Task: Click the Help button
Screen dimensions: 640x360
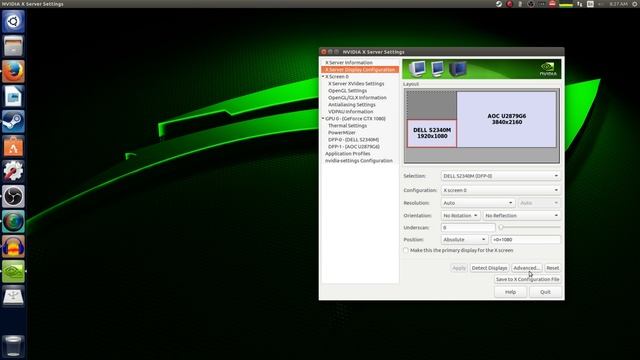Action: pyautogui.click(x=510, y=292)
